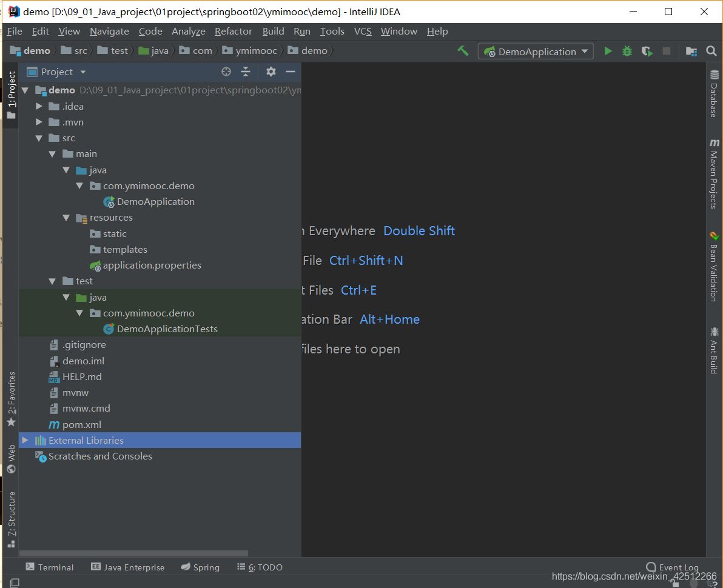Open the Refactor menu
Viewport: 723px width, 588px height.
point(233,31)
